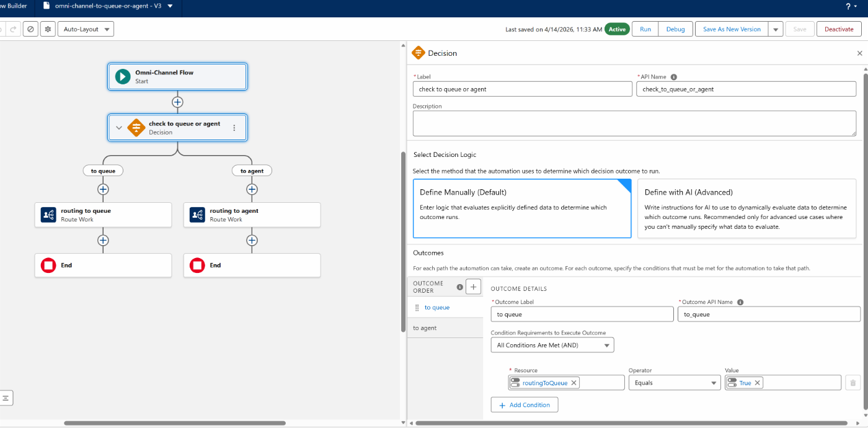Select the 'to queue' outcome tab
This screenshot has width=868, height=428.
[x=445, y=308]
